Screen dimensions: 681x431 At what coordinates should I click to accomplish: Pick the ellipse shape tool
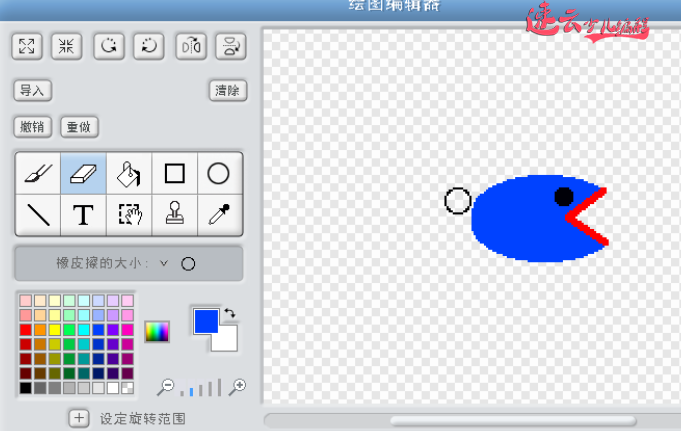218,174
